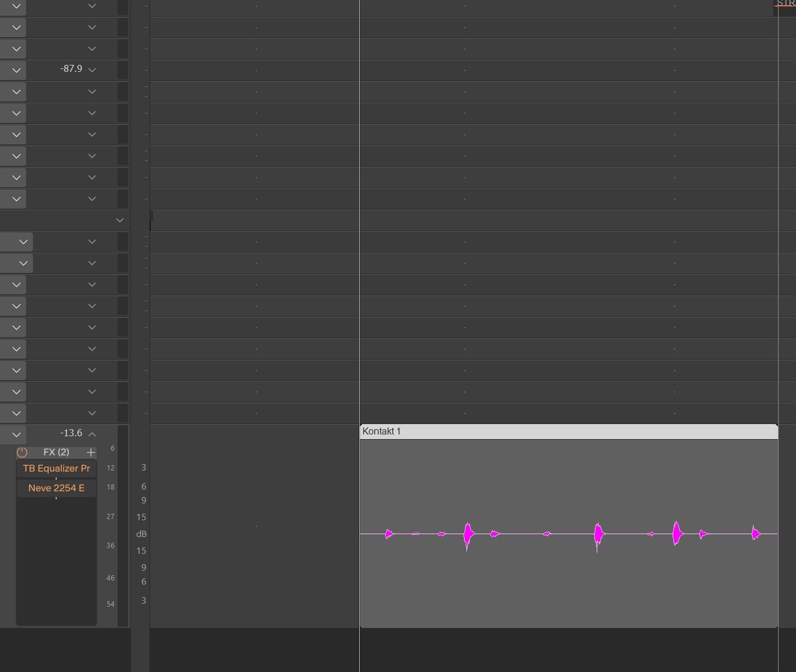Expand the track showing -87.9 peak
796x672 pixels.
coord(92,70)
